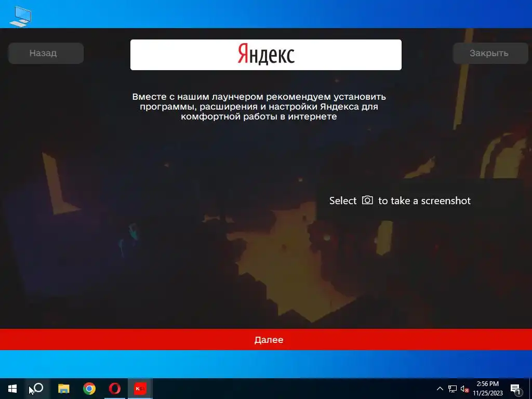Open This PC desktop icon
This screenshot has height=399, width=532.
pyautogui.click(x=21, y=16)
